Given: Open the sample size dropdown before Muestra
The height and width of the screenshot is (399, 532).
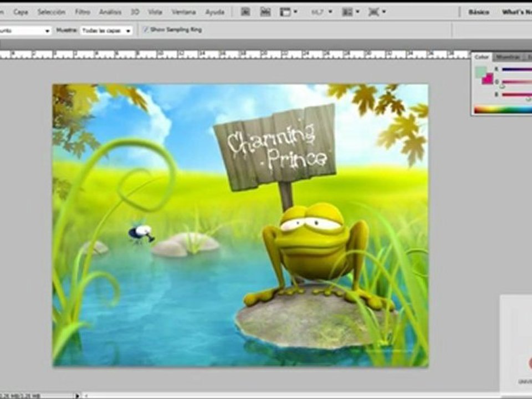Looking at the screenshot, I should 25,30.
